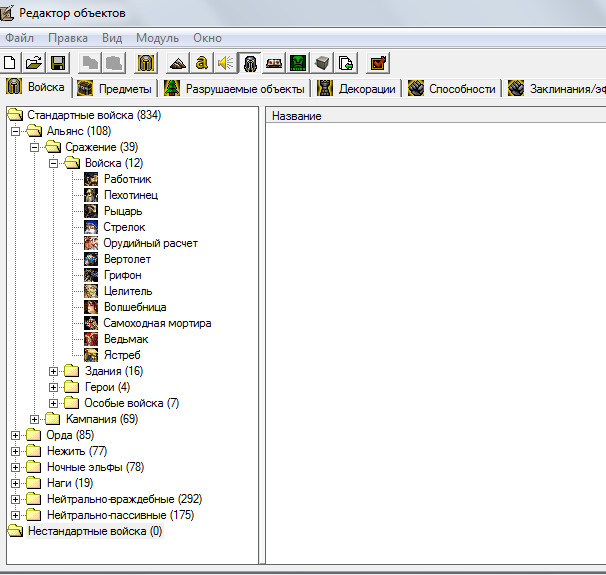Switch to the Способности tab
606x575 pixels.
(452, 89)
